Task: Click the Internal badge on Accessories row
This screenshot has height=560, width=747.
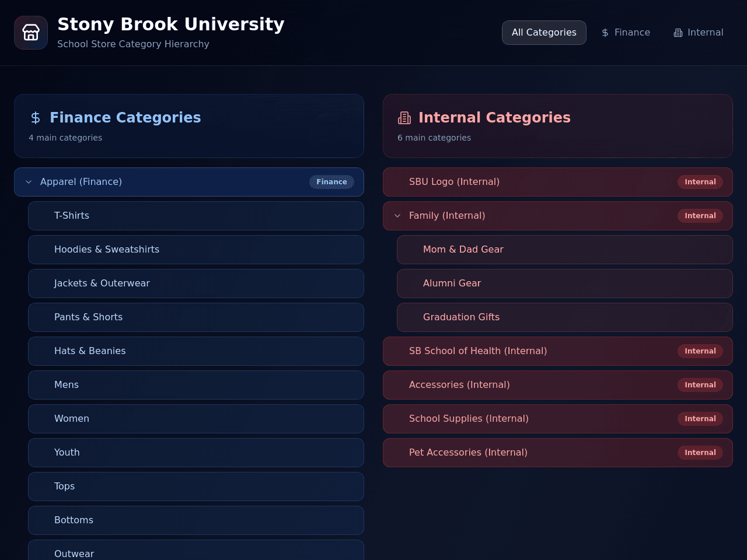Action: point(700,385)
